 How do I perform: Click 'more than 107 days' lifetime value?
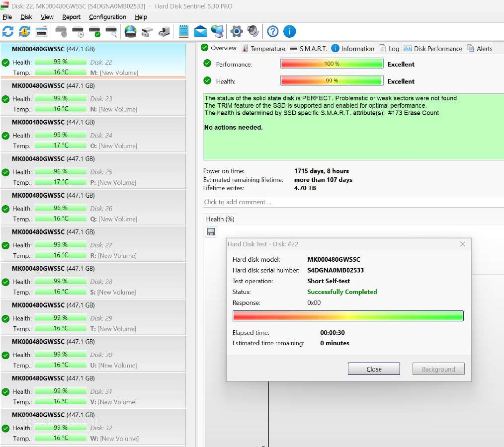coord(323,179)
